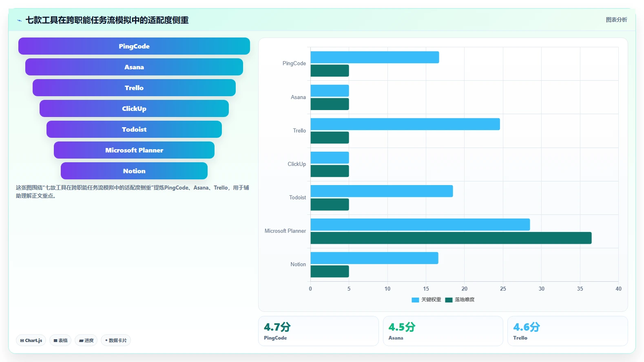
Task: Click PingCode's dark green 落地难度 bar
Action: click(330, 71)
